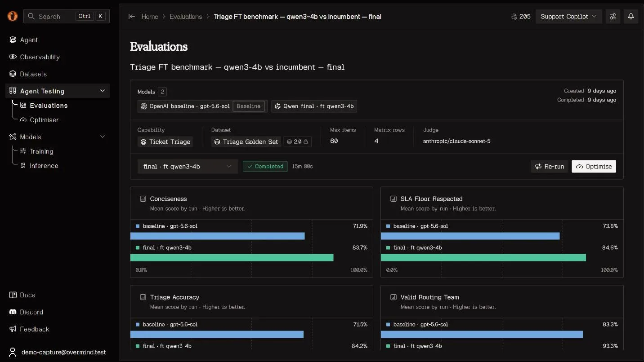This screenshot has width=644, height=362.
Task: Click the Completed status badge
Action: pos(265,167)
